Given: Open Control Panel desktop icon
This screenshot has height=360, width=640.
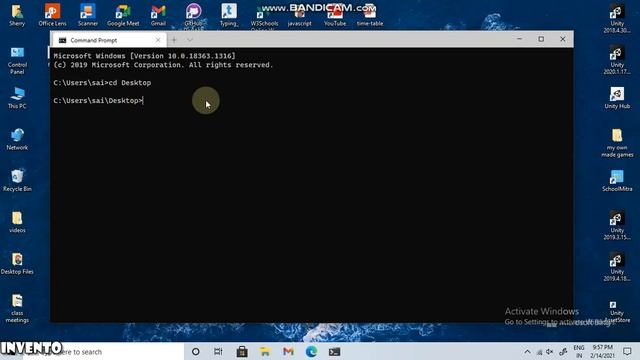Looking at the screenshot, I should click(x=17, y=60).
